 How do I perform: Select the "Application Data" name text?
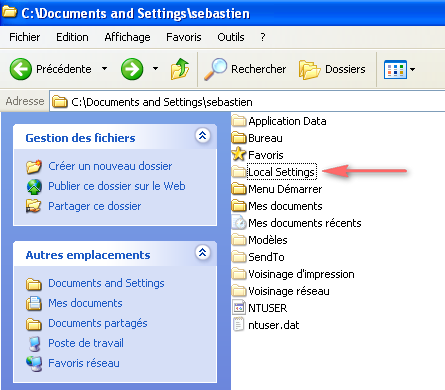[287, 121]
